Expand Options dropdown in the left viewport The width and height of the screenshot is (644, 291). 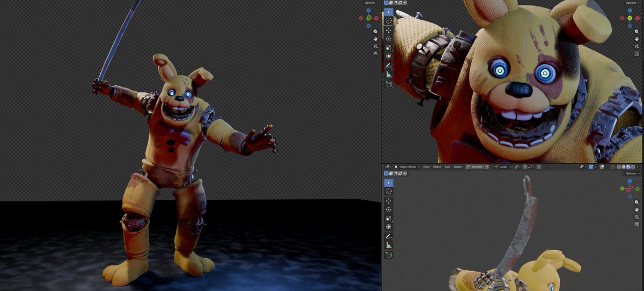click(371, 3)
